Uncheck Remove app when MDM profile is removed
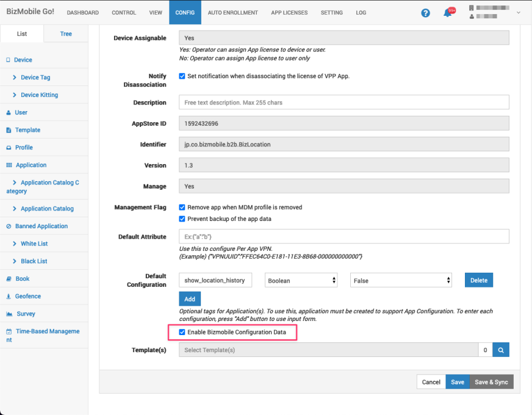This screenshot has width=532, height=415. tap(182, 208)
